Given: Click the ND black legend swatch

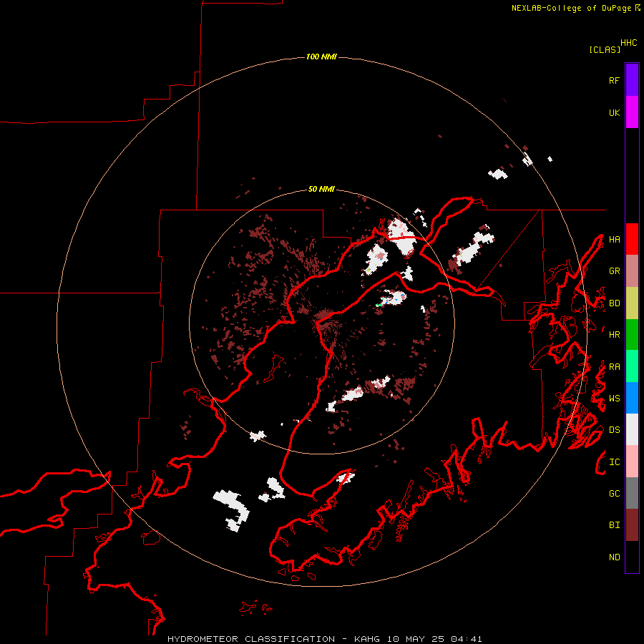Looking at the screenshot, I should click(x=632, y=557).
